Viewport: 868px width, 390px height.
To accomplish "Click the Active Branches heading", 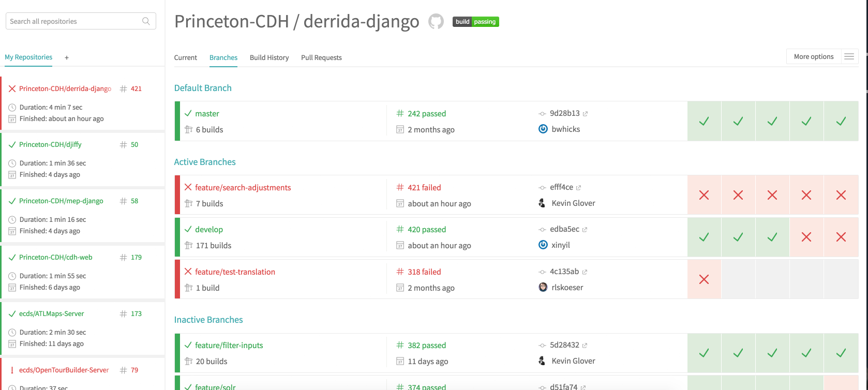I will 205,162.
